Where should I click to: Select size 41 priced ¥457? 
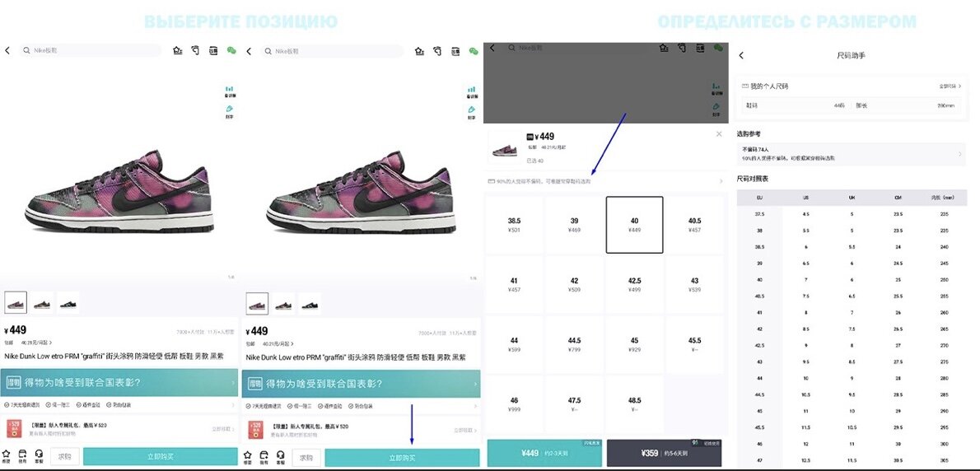click(x=515, y=285)
